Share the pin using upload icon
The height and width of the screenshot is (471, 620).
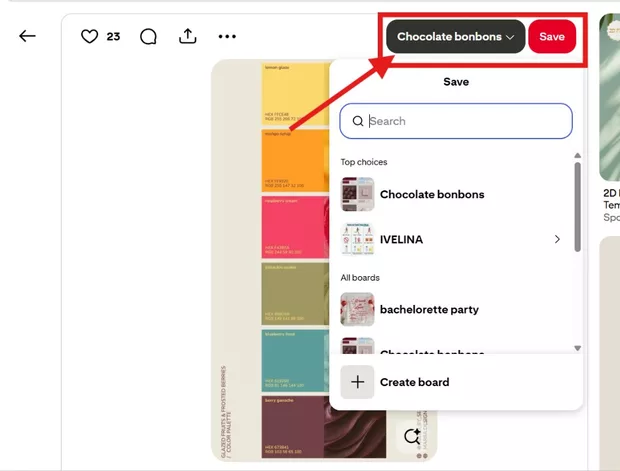click(187, 36)
